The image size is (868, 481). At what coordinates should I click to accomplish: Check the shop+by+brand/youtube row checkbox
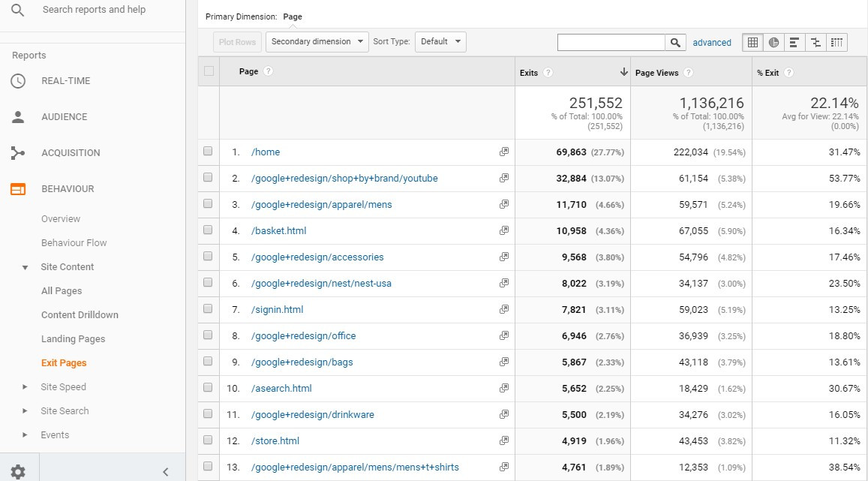208,177
